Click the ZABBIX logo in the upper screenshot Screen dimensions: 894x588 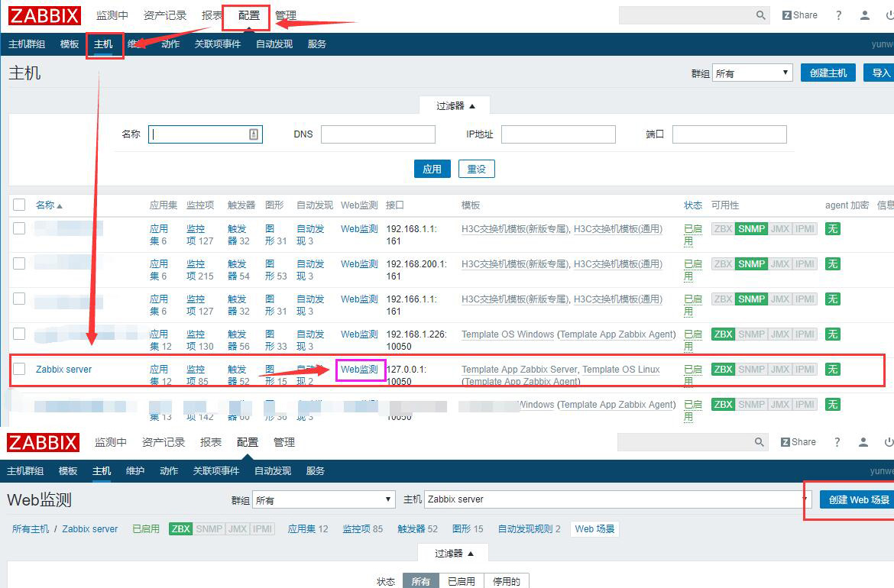point(44,15)
